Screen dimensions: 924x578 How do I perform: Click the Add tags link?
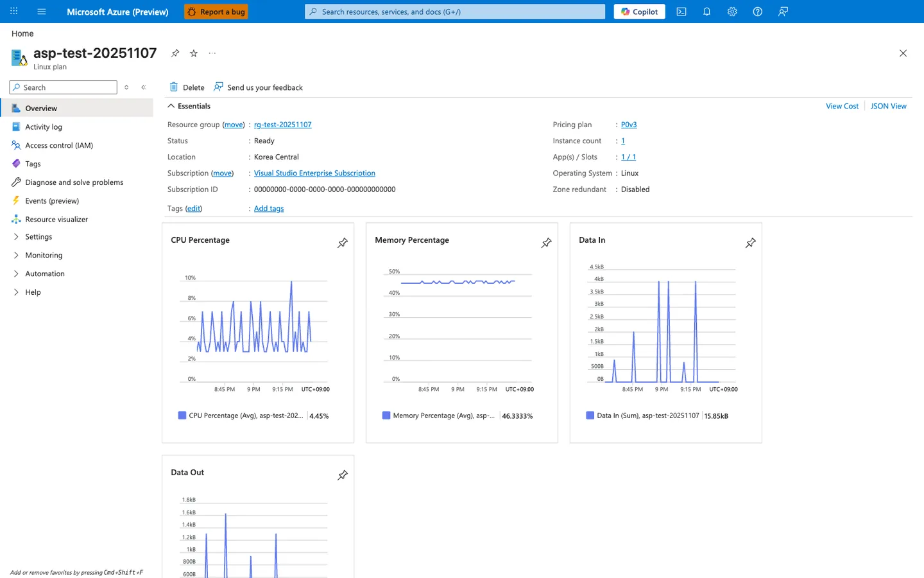click(269, 209)
